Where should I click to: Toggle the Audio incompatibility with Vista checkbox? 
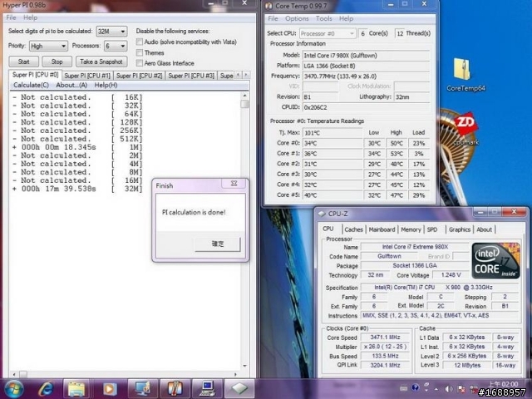[140, 42]
